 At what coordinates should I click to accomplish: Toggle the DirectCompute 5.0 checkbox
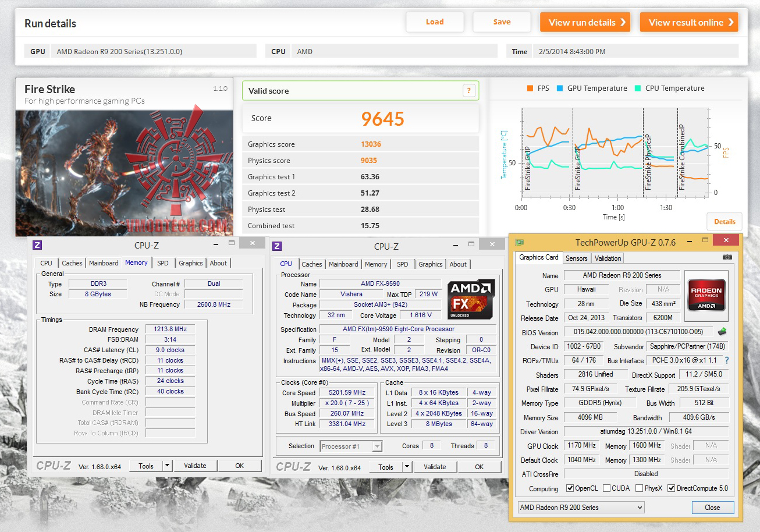[x=672, y=488]
